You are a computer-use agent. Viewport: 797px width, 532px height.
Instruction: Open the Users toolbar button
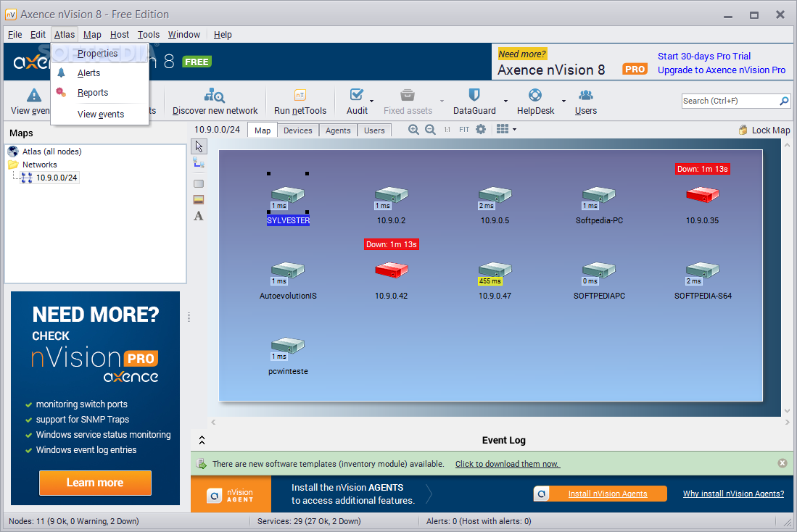click(x=585, y=101)
